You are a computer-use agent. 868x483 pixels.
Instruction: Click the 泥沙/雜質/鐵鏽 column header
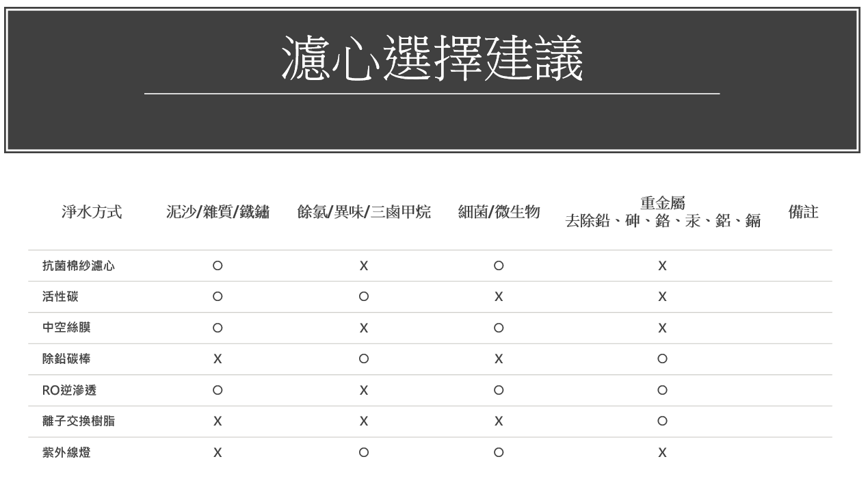pyautogui.click(x=218, y=213)
